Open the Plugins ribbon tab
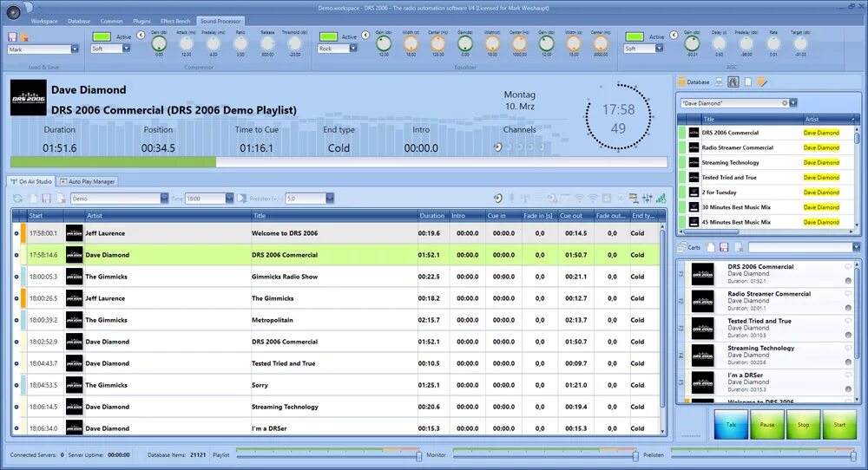Image resolution: width=868 pixels, height=470 pixels. coord(141,21)
